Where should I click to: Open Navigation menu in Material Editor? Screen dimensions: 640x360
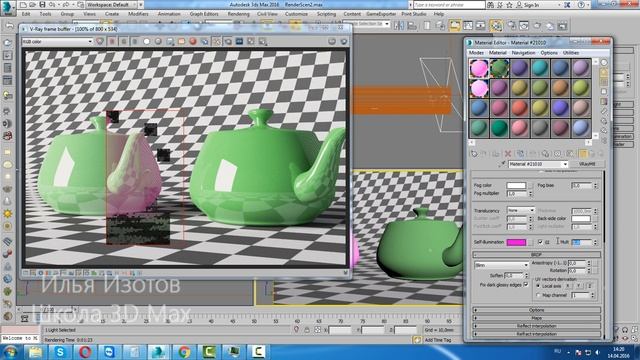[523, 53]
